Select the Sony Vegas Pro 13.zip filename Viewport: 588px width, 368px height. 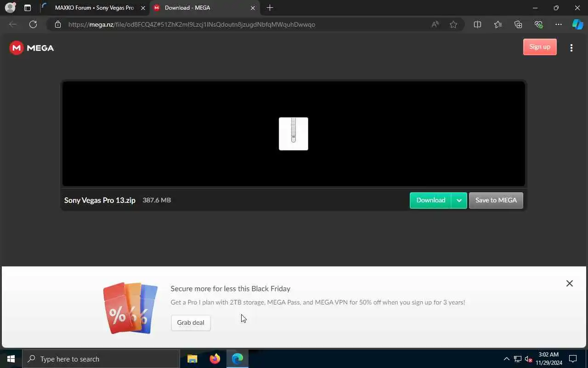pos(100,200)
